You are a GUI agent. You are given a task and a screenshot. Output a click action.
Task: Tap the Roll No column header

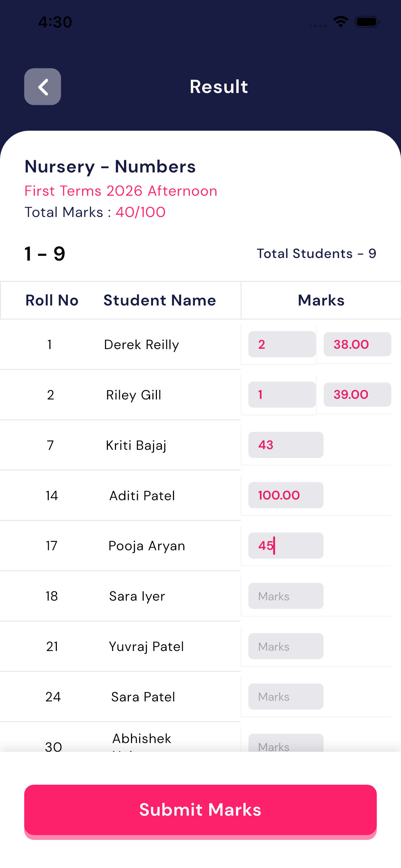point(52,300)
